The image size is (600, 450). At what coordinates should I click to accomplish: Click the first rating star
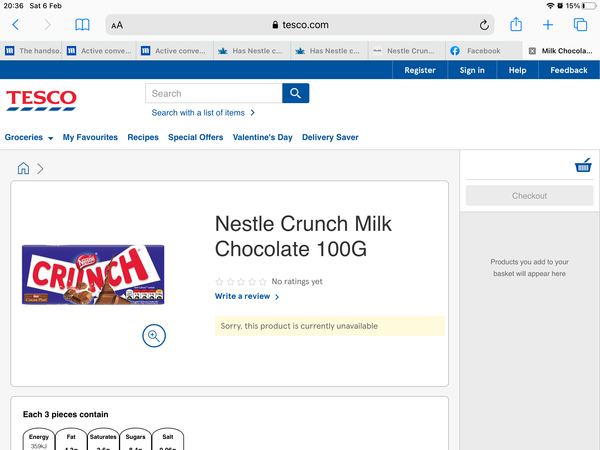coord(219,282)
